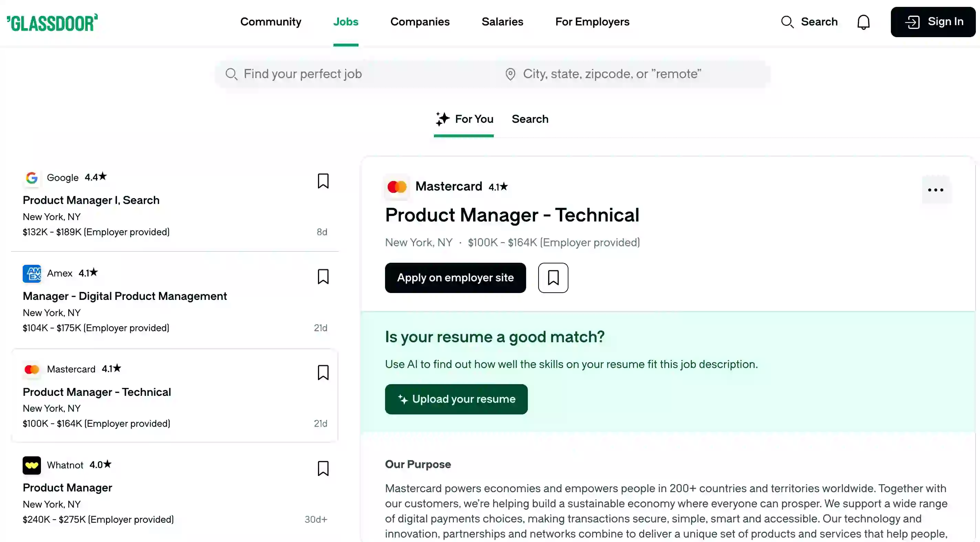
Task: Open the Salaries navigation item
Action: (x=502, y=22)
